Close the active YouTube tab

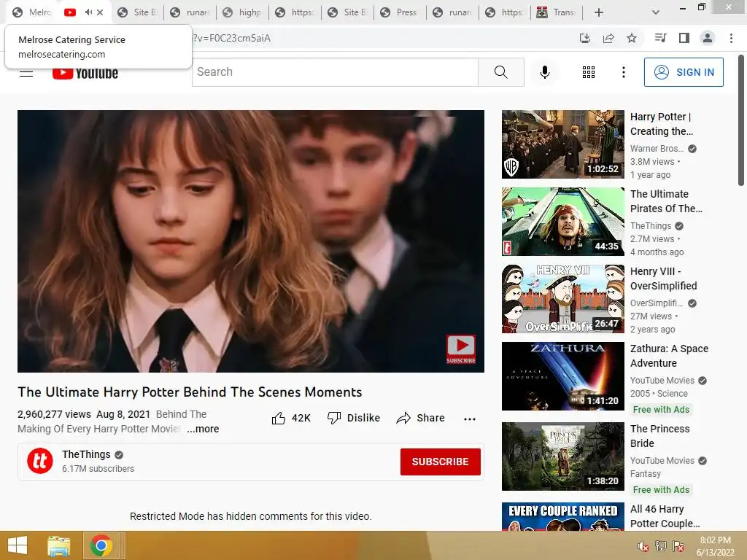[x=100, y=12]
